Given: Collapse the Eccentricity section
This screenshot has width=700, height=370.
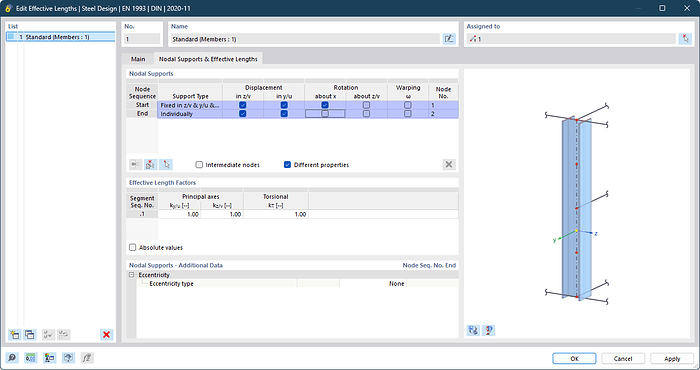Looking at the screenshot, I should [x=132, y=275].
